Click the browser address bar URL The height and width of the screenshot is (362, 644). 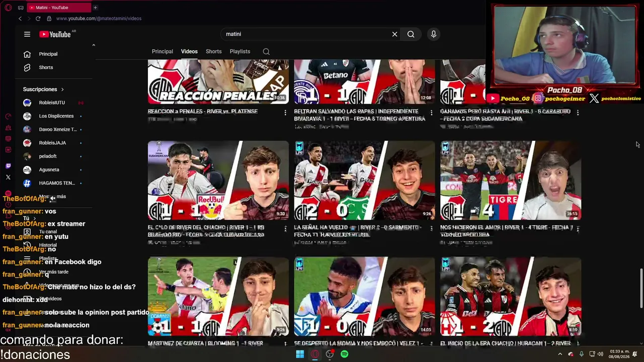pos(99,19)
